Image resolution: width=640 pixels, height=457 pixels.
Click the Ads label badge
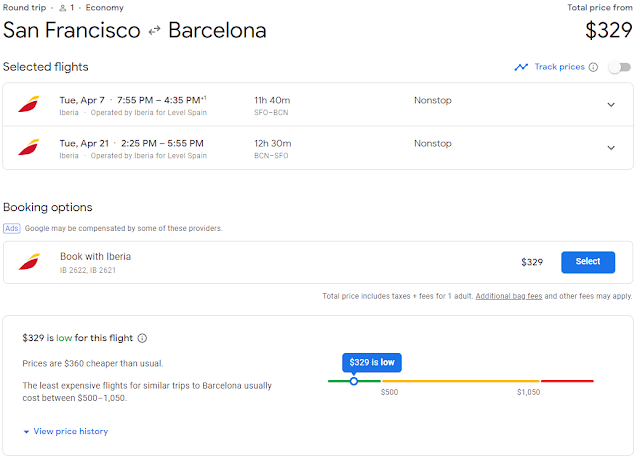tap(12, 228)
